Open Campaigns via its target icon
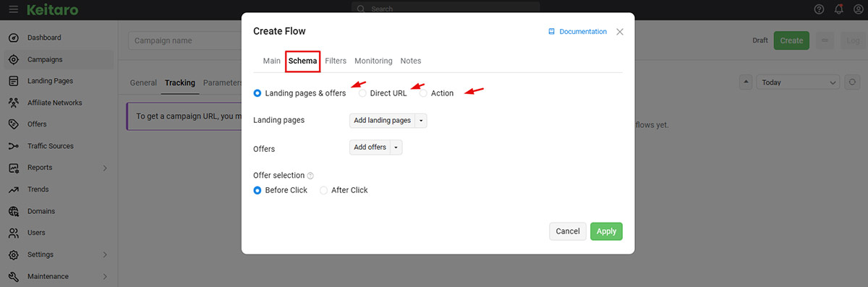868x287 pixels. 13,59
